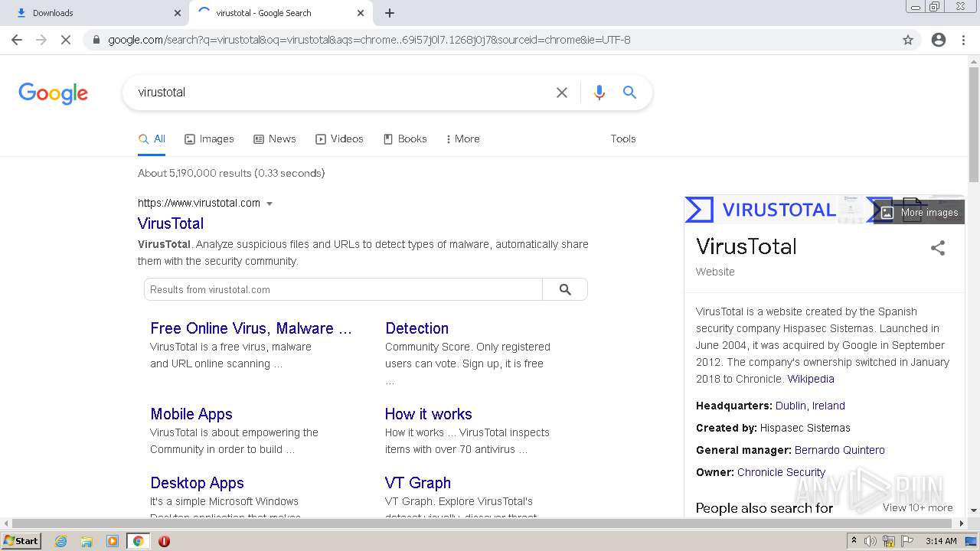Open More images in knowledge panel
This screenshot has height=551, width=980.
tap(919, 213)
